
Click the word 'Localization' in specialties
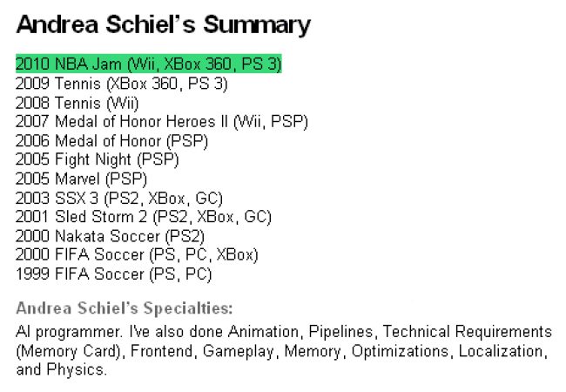(x=503, y=351)
